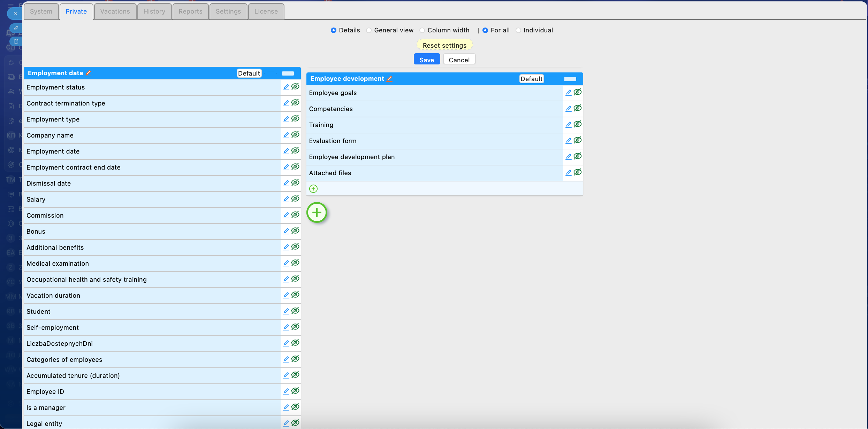Switch to the System tab
868x429 pixels.
click(41, 11)
